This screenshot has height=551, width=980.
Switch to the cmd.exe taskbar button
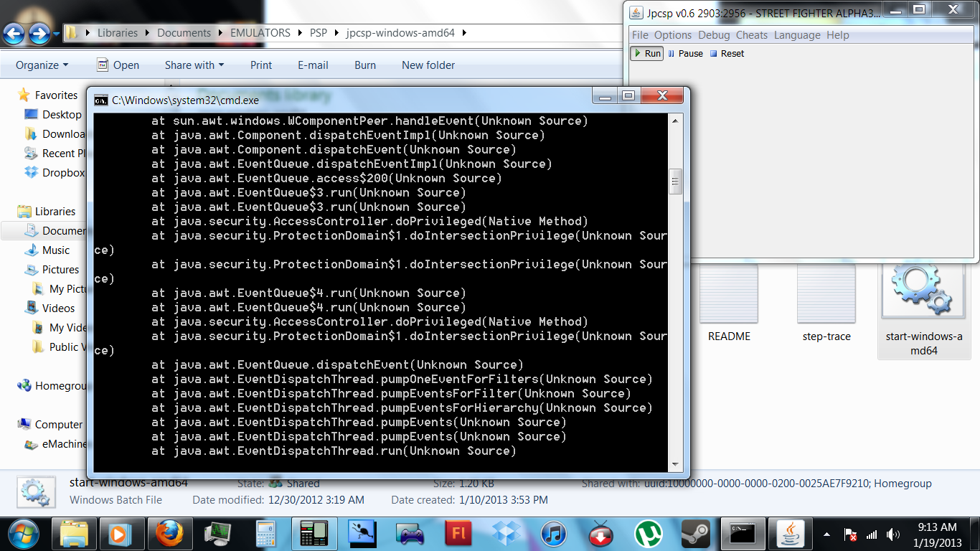click(743, 534)
